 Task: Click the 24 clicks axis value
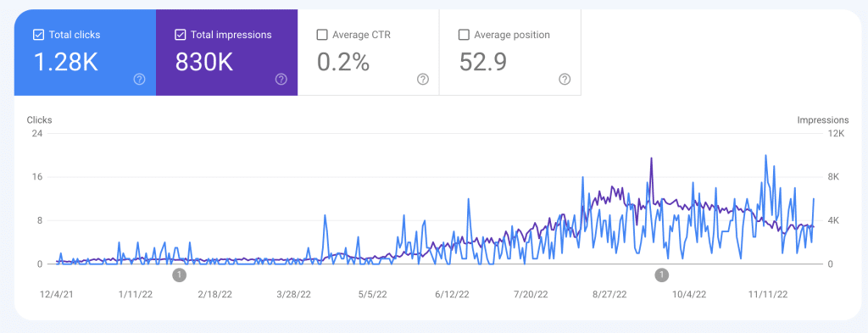point(38,134)
